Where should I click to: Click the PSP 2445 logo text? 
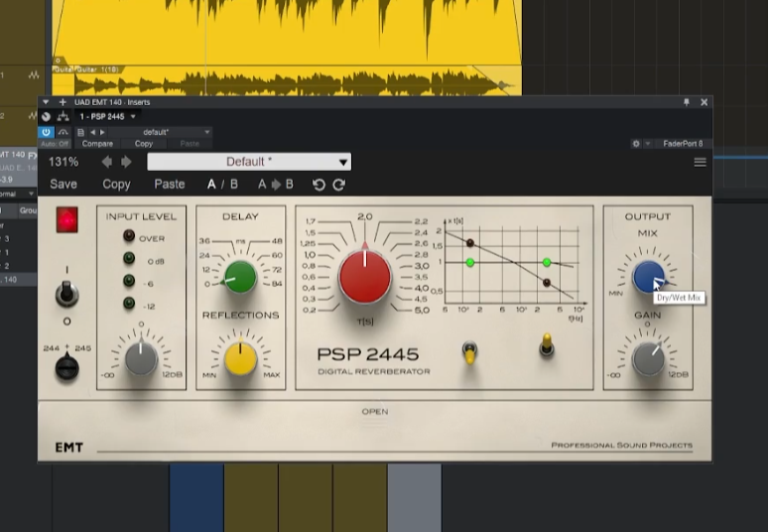(x=368, y=354)
